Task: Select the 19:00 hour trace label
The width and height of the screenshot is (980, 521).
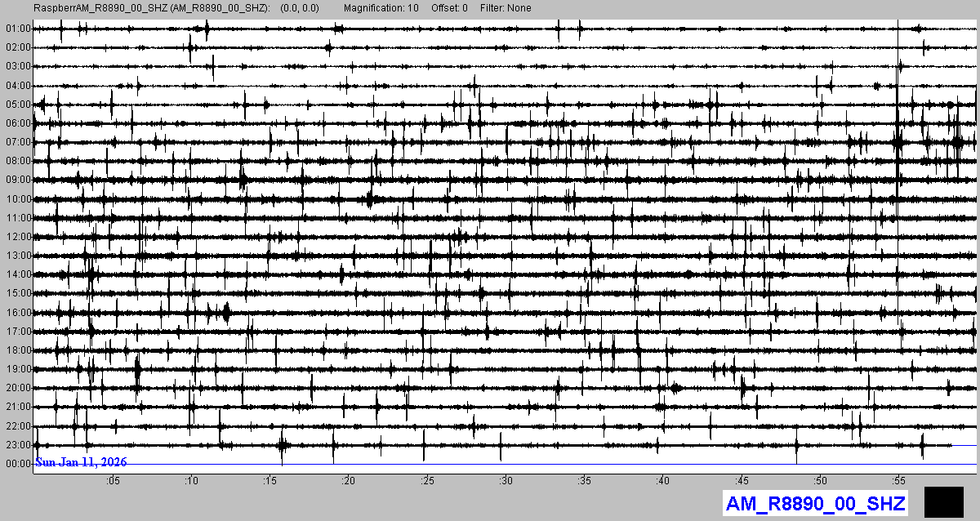Action: pyautogui.click(x=17, y=369)
